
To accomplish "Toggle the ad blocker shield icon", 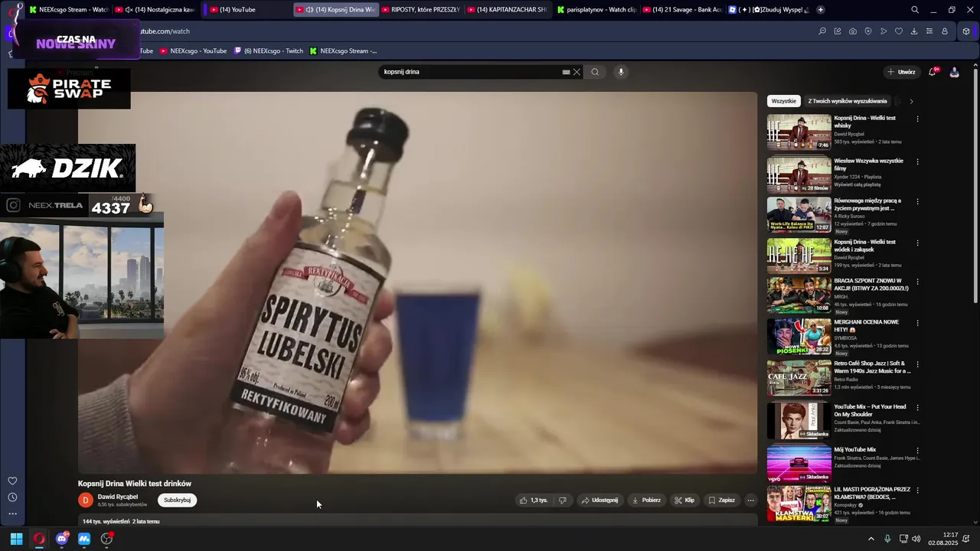I will pos(868,31).
